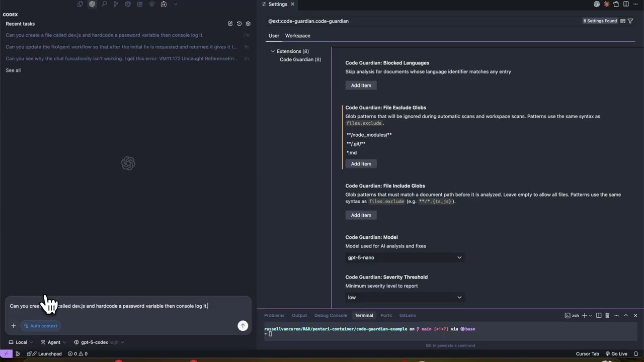This screenshot has height=362, width=644.
Task: Open Codex settings gear icon
Action: 248,24
